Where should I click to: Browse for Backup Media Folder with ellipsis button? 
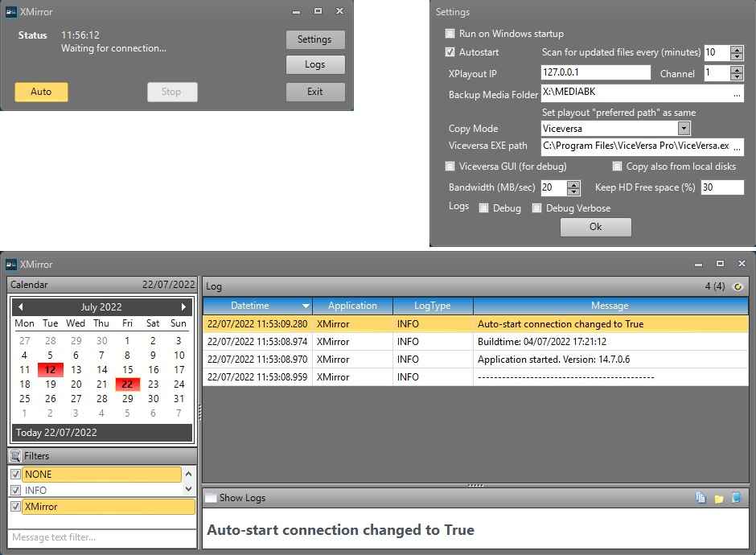(737, 94)
